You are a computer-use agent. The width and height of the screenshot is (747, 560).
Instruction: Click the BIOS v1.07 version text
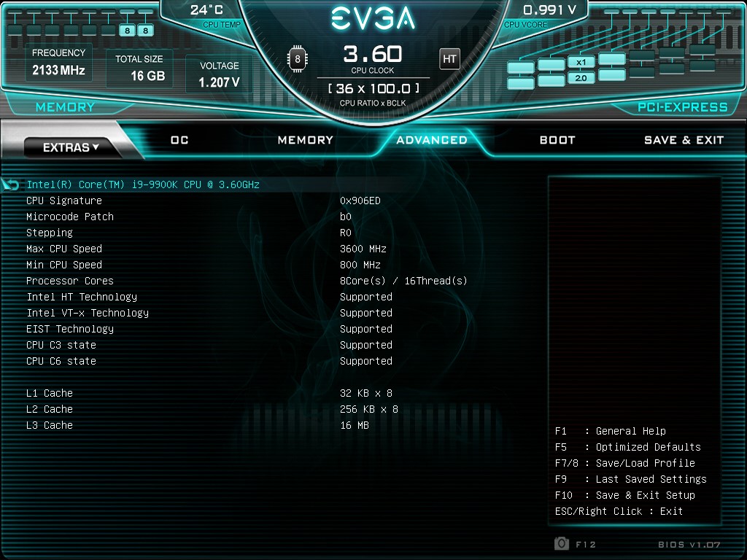tap(689, 544)
